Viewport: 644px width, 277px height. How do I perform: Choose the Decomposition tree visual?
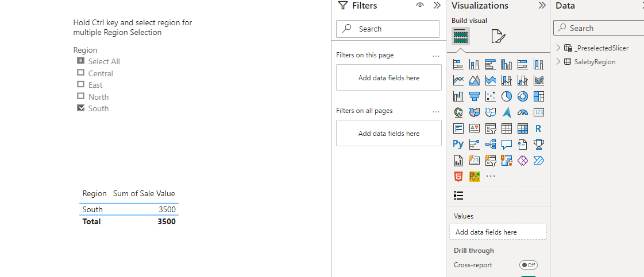coord(491,145)
